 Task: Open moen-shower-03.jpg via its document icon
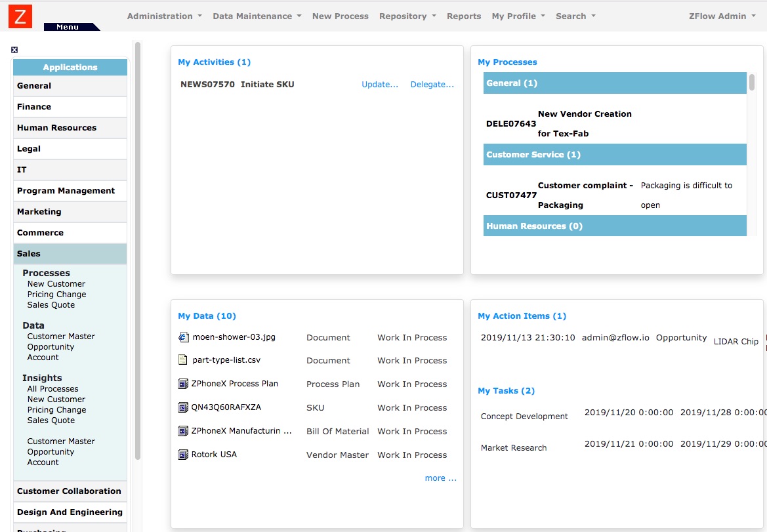click(x=182, y=337)
